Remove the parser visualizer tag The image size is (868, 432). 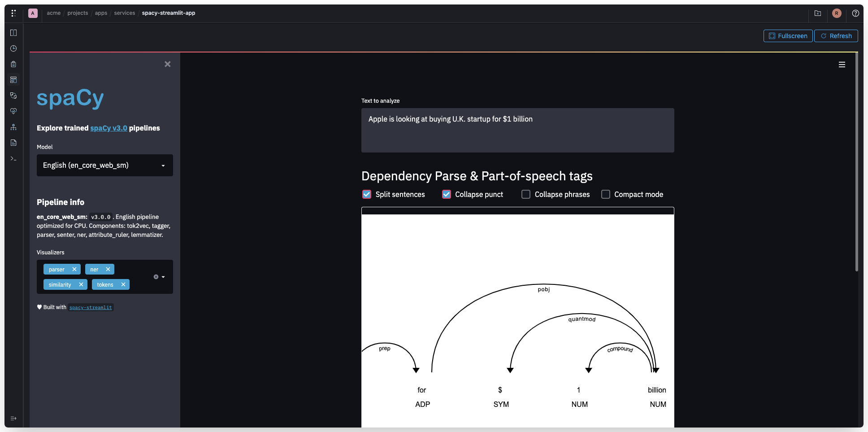(x=74, y=269)
